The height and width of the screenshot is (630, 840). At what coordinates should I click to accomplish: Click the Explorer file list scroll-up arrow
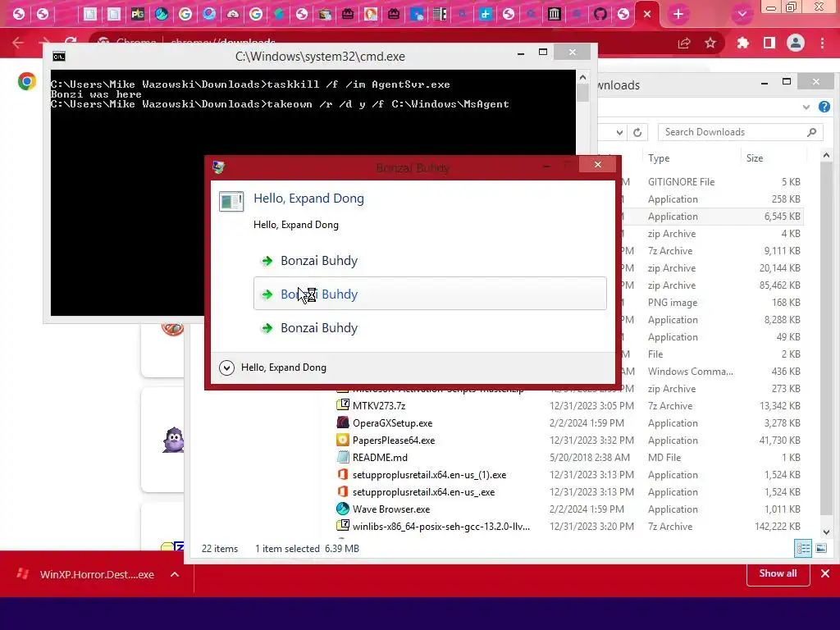click(x=826, y=155)
